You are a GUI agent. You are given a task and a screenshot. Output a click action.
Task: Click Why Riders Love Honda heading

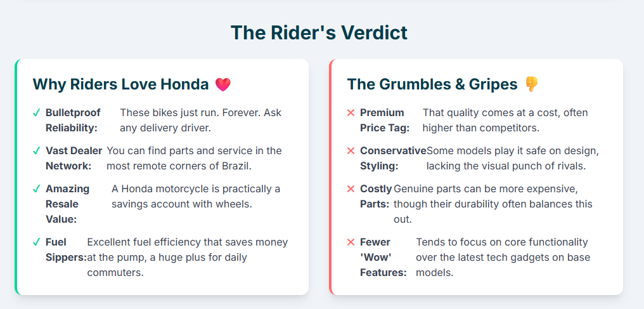(x=120, y=84)
